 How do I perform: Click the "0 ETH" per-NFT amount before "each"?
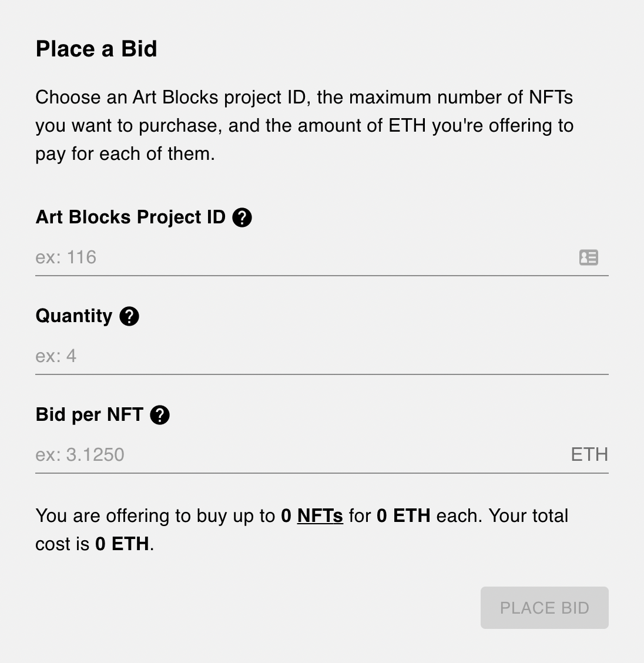coord(404,516)
